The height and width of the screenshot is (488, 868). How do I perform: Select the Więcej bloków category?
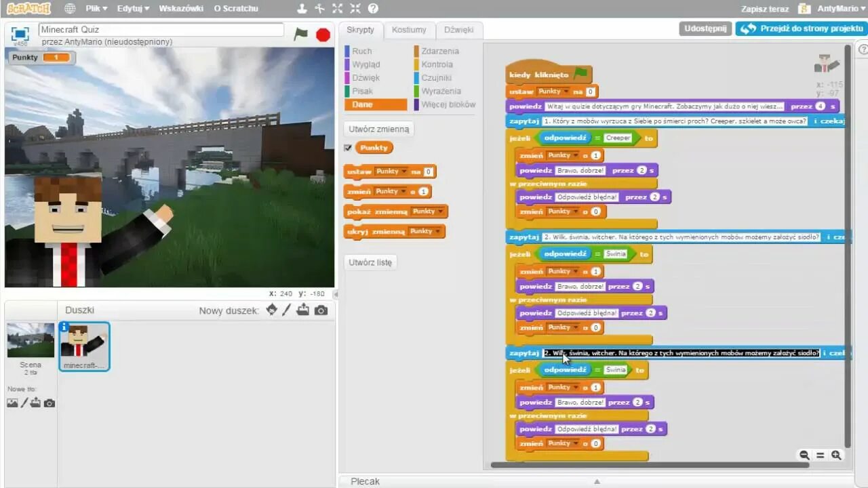448,104
